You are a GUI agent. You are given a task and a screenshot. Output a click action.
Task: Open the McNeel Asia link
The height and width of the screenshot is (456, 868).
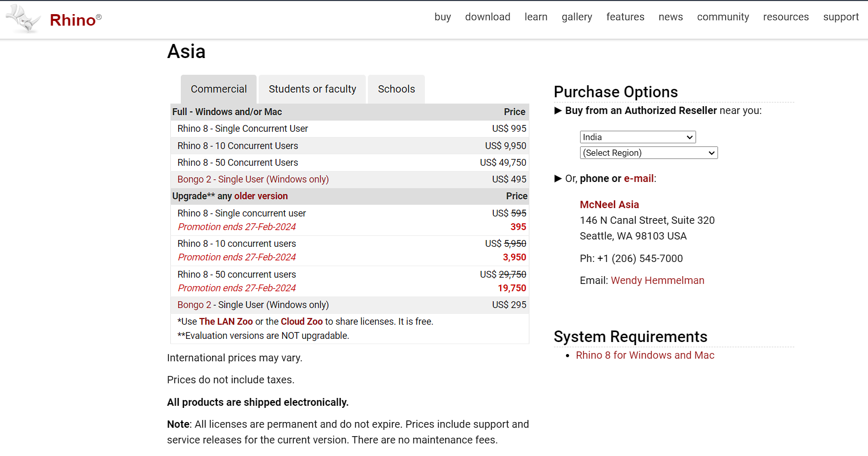click(609, 204)
